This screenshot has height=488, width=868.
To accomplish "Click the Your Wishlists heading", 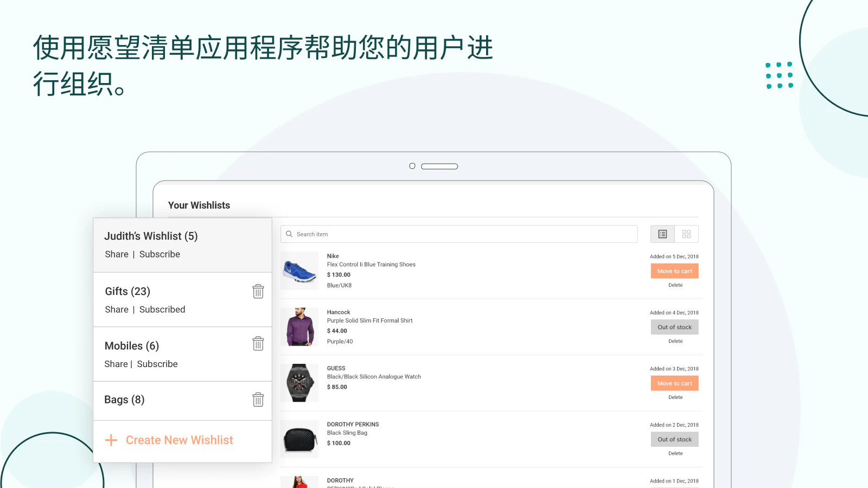I will 199,206.
